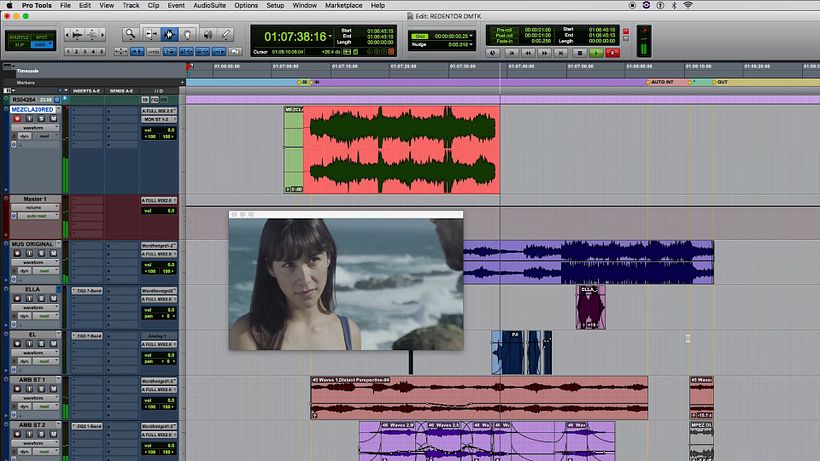This screenshot has width=820, height=461.
Task: Toggle Link Timeline and Edit Selection
Action: pyautogui.click(x=186, y=52)
